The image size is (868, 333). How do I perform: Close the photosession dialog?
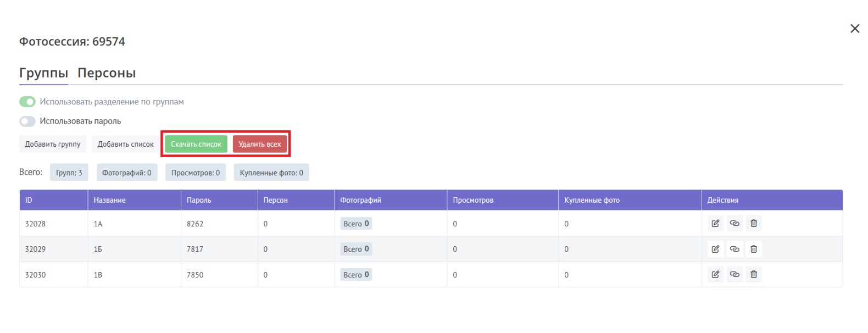click(x=855, y=29)
